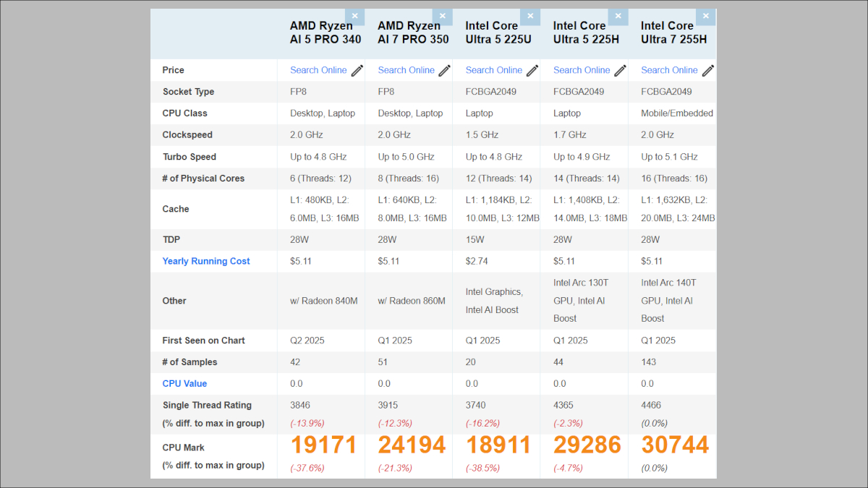This screenshot has height=488, width=868.
Task: Open the CPU Value link
Action: [x=184, y=383]
